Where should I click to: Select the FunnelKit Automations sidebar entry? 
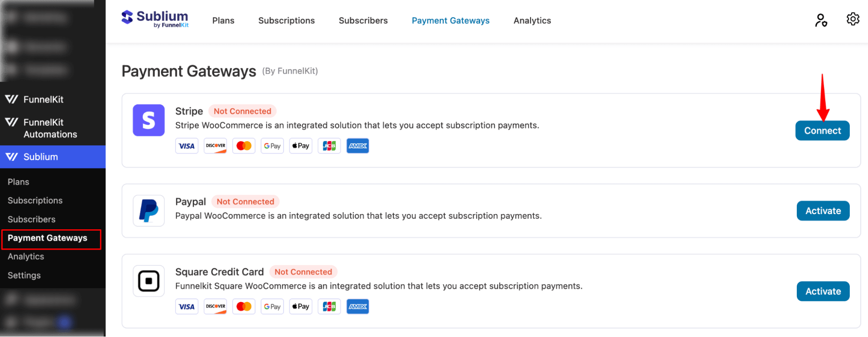click(49, 128)
